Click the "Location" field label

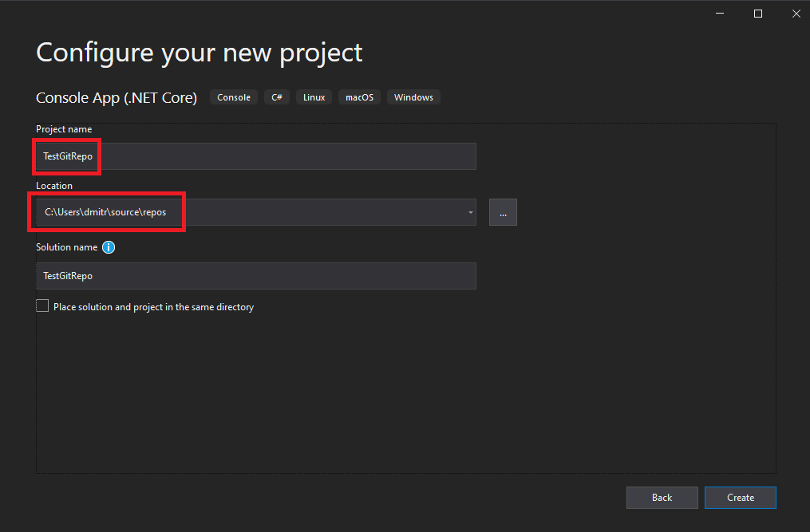tap(54, 186)
